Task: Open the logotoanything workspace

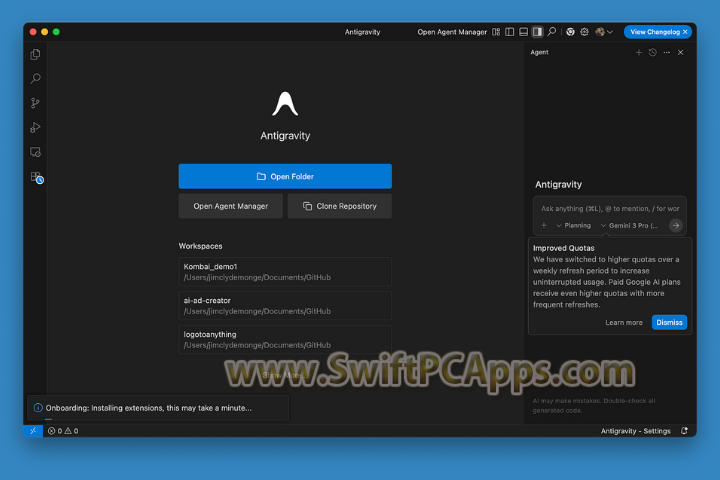Action: [x=285, y=340]
